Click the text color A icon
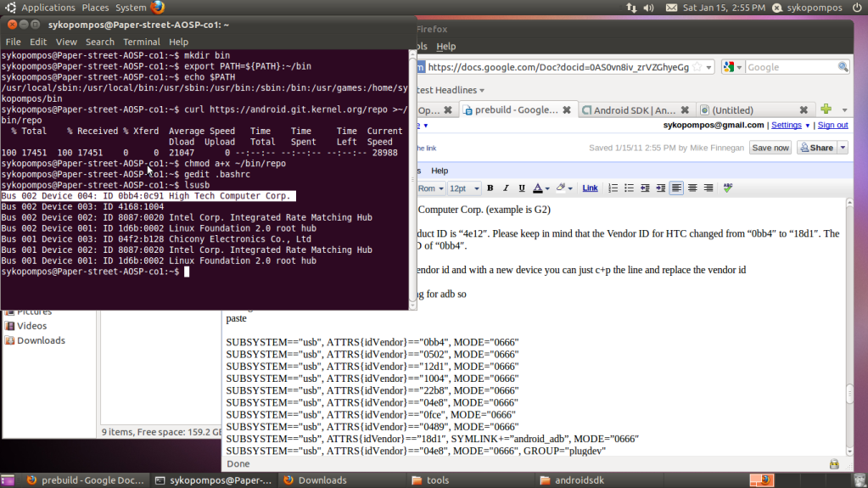The width and height of the screenshot is (868, 488). 537,188
